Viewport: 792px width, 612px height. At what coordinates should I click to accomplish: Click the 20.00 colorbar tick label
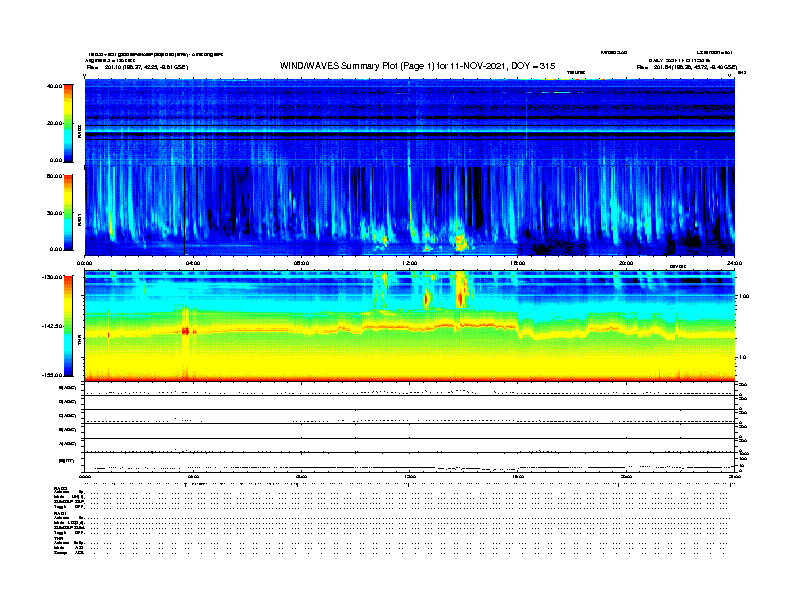[x=55, y=123]
